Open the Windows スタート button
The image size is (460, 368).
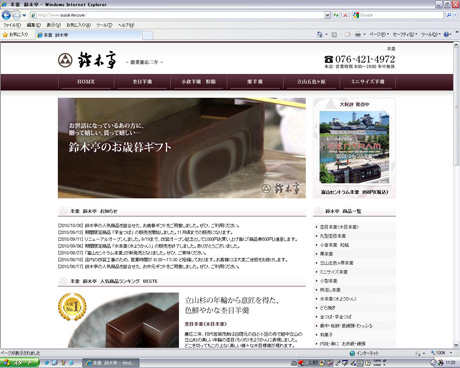pos(19,363)
